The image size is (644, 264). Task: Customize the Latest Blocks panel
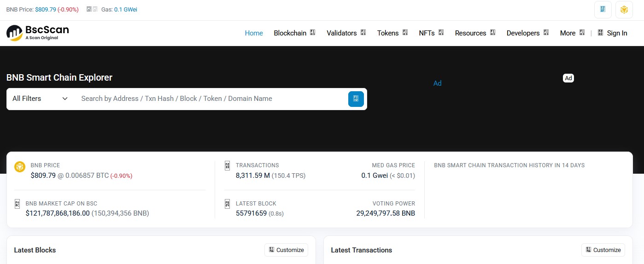pyautogui.click(x=286, y=250)
